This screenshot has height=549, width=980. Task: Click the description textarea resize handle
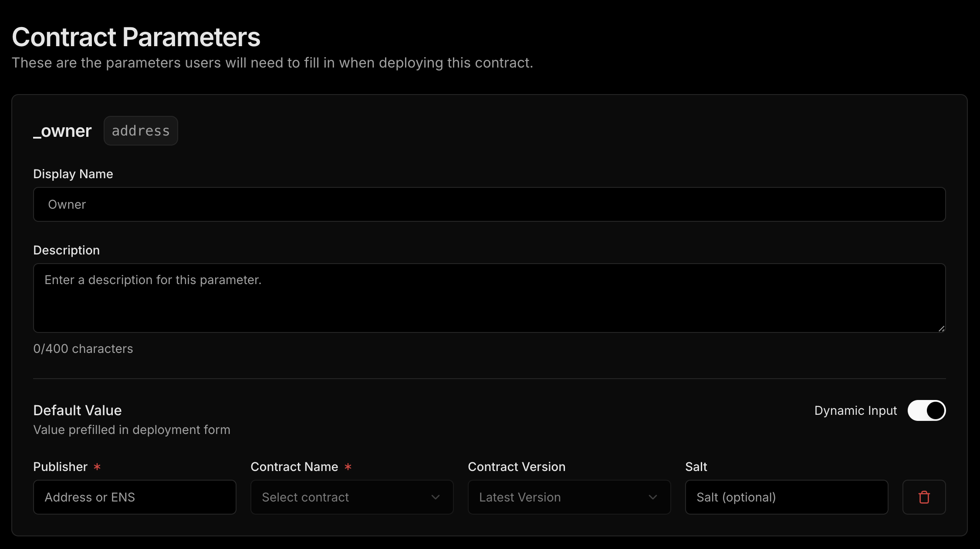tap(941, 329)
